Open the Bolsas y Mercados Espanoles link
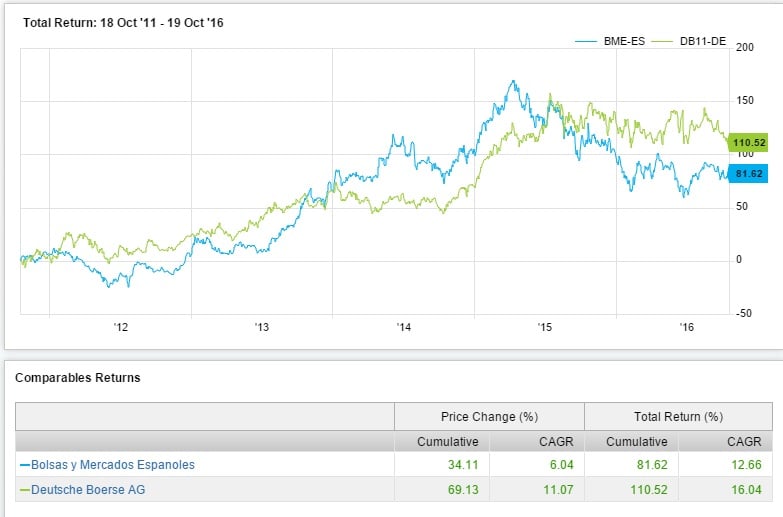This screenshot has width=783, height=517. click(113, 464)
